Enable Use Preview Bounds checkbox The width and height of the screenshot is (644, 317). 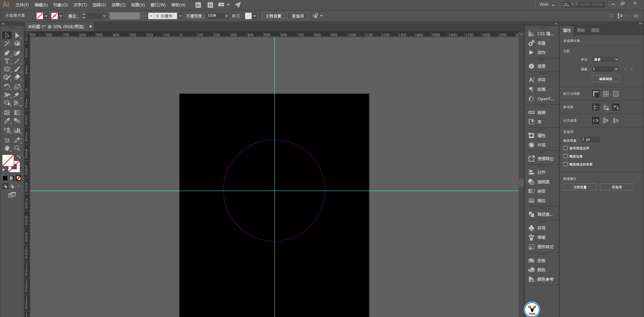(x=566, y=148)
